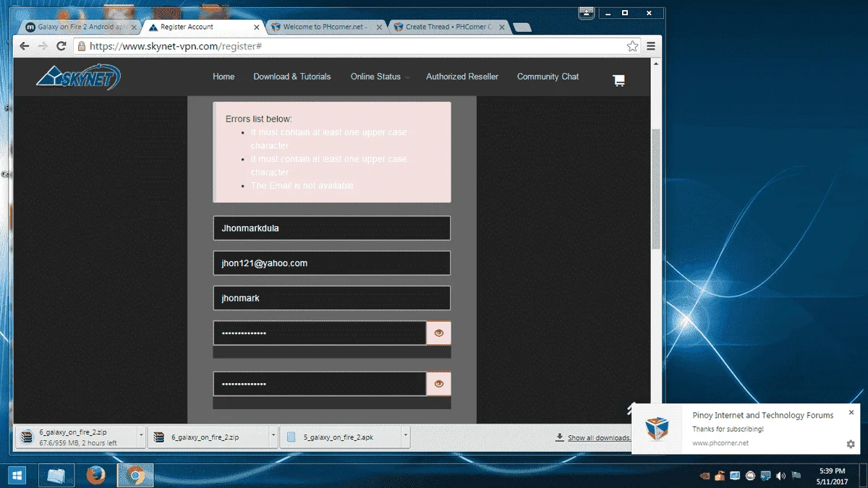Image resolution: width=868 pixels, height=488 pixels.
Task: Open Download & Tutorials menu item
Action: 292,77
